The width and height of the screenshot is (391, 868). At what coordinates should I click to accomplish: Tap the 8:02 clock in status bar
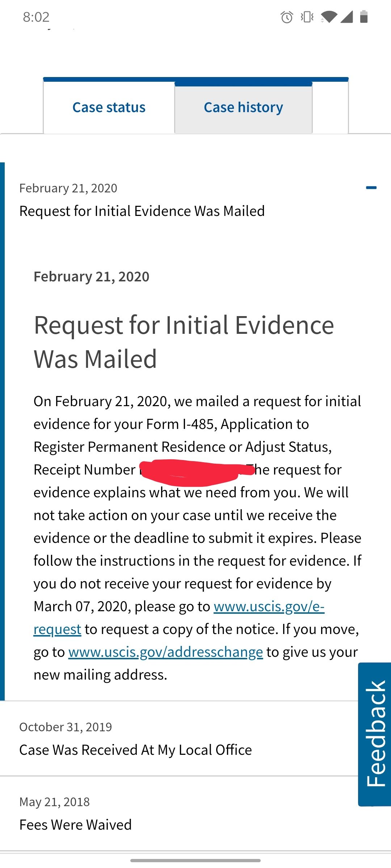tap(36, 17)
